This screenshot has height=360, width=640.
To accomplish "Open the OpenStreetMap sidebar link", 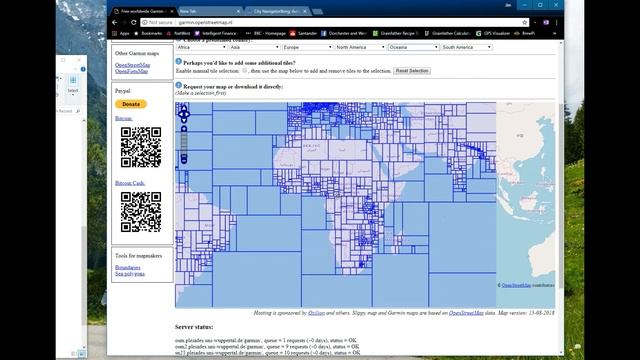I will pos(132,65).
